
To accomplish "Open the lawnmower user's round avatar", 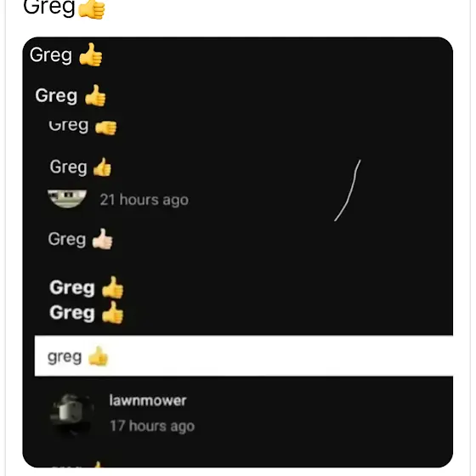I will tap(71, 414).
